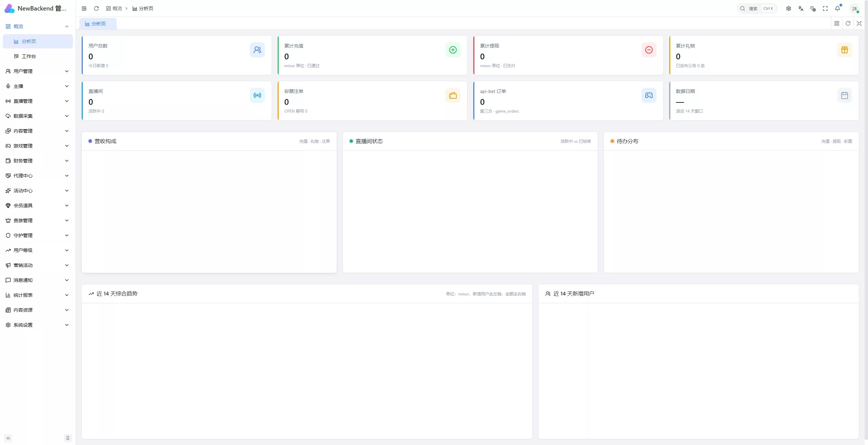
Task: Toggle the sidebar menu hamburger icon
Action: tap(84, 8)
